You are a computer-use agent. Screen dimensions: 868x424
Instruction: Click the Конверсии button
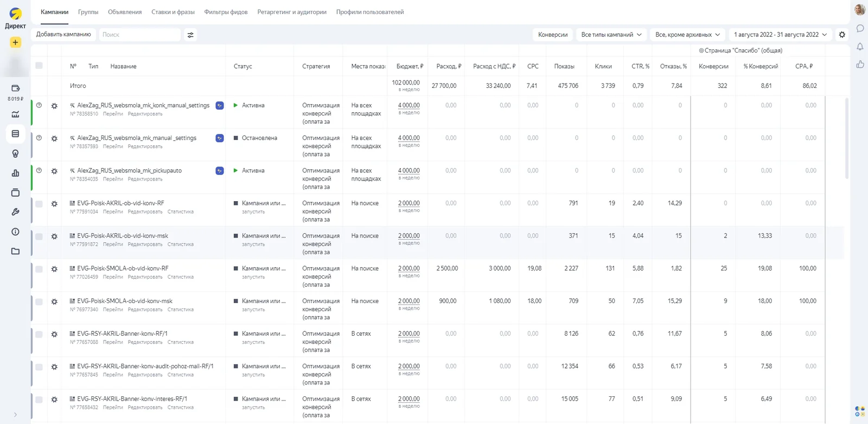point(553,35)
